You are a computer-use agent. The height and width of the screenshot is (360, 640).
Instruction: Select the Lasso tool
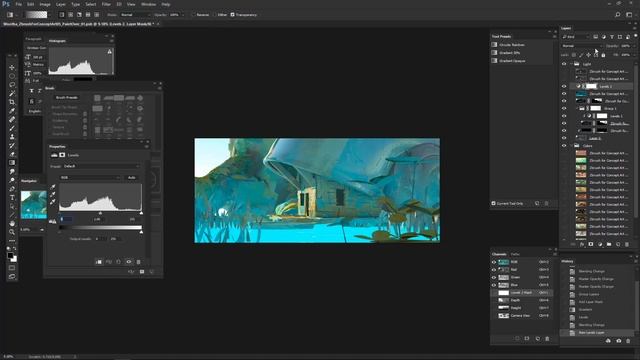[12, 85]
